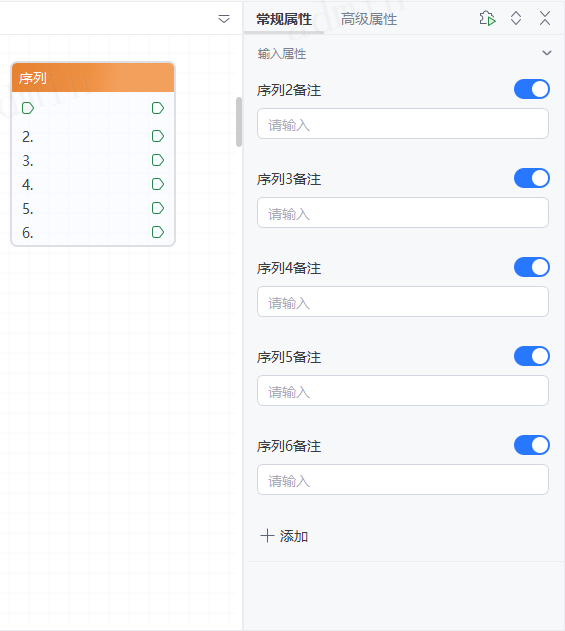Screen dimensions: 565x631
Task: Click the 序列4备注 label
Action: pos(289,268)
